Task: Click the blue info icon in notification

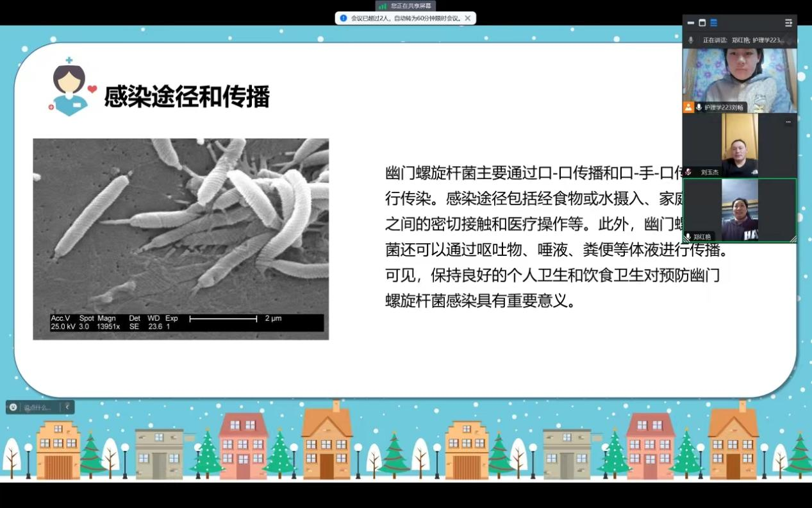Action: coord(344,18)
